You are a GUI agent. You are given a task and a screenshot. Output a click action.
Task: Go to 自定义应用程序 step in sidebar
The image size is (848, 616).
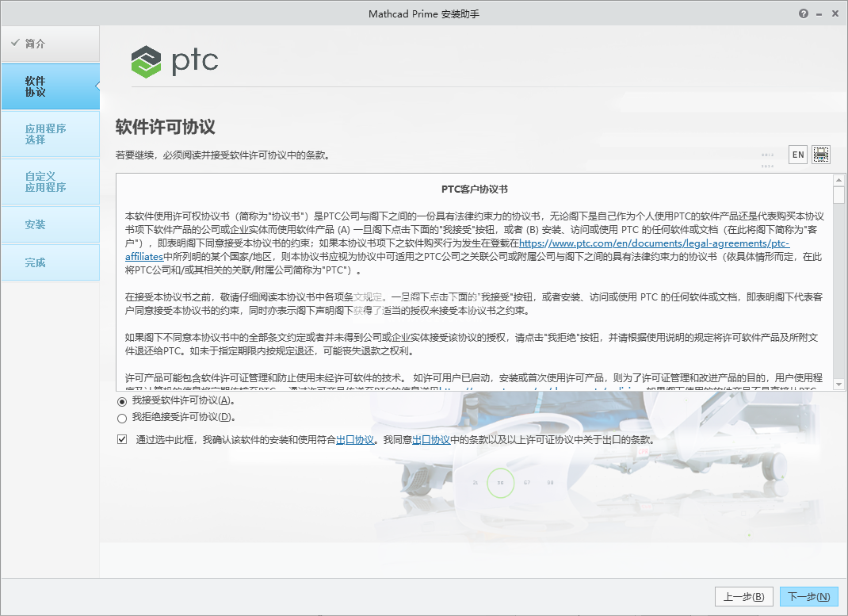(x=50, y=182)
